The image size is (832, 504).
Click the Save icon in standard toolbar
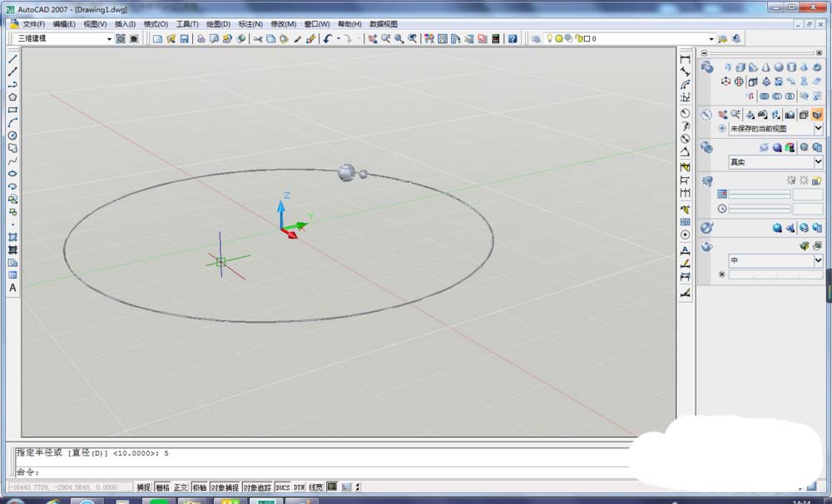click(184, 39)
